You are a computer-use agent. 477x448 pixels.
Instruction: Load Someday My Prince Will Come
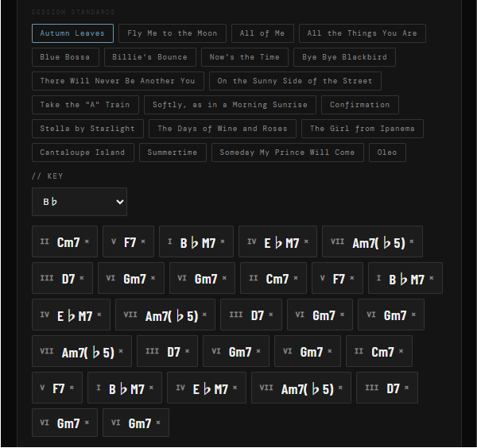pos(288,153)
